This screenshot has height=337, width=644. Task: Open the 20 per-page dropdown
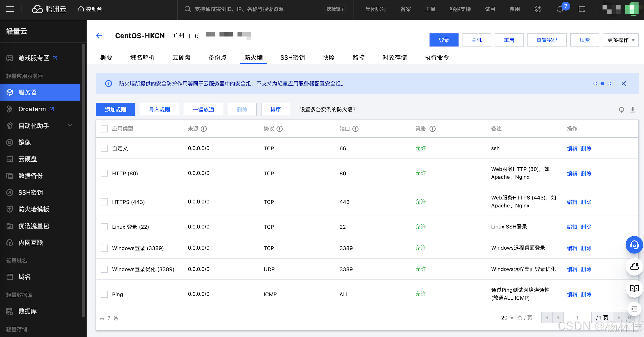[x=507, y=317]
